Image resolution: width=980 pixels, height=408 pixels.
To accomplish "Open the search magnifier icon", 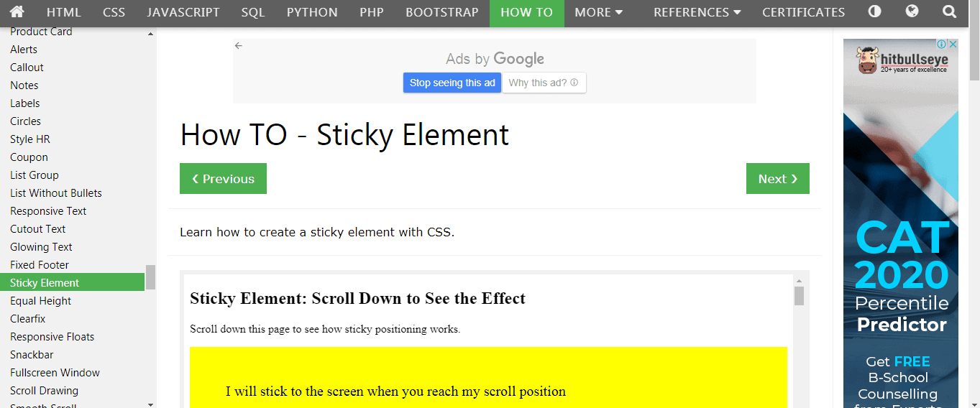I will pos(950,11).
